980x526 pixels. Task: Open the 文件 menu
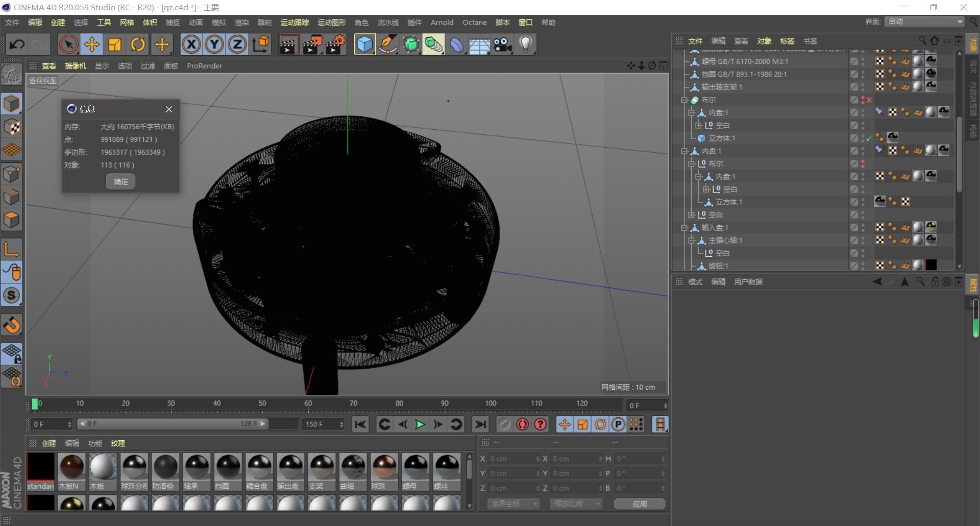click(x=12, y=22)
